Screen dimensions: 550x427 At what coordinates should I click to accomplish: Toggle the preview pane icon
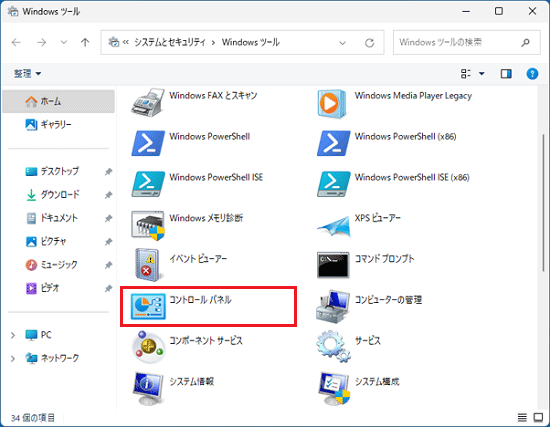[x=506, y=74]
